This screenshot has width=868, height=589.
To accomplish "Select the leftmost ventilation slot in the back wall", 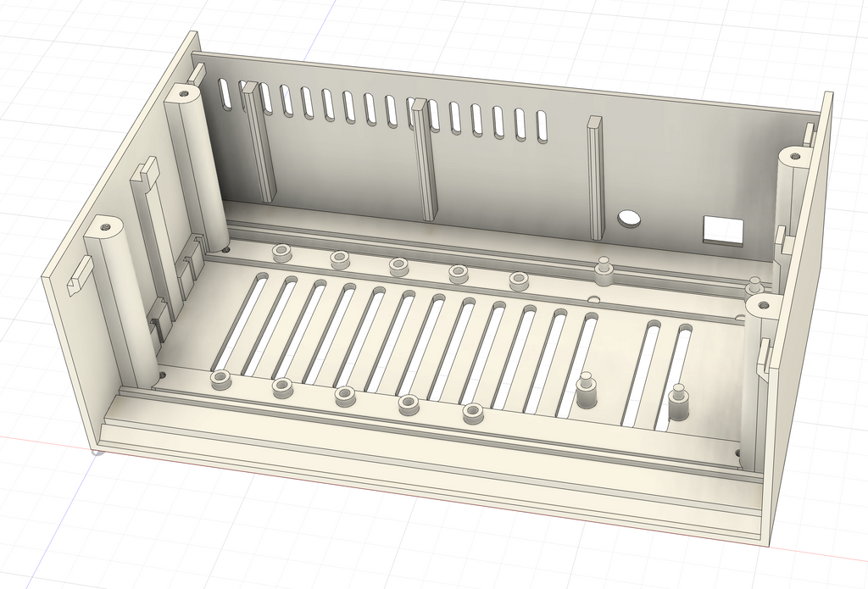I will [225, 93].
